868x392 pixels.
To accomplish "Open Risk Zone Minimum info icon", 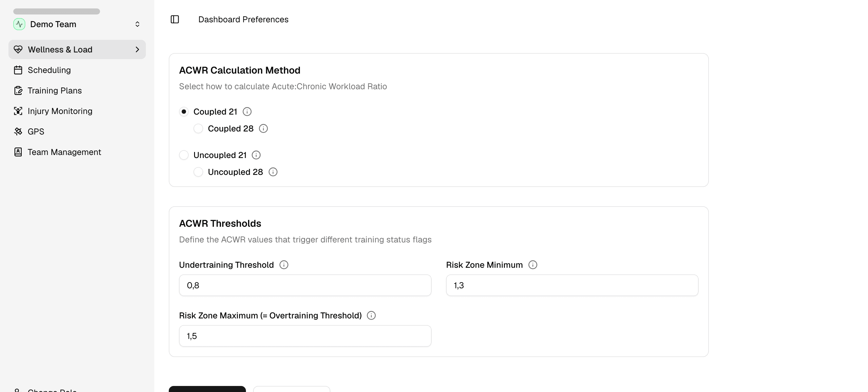I will click(x=533, y=265).
